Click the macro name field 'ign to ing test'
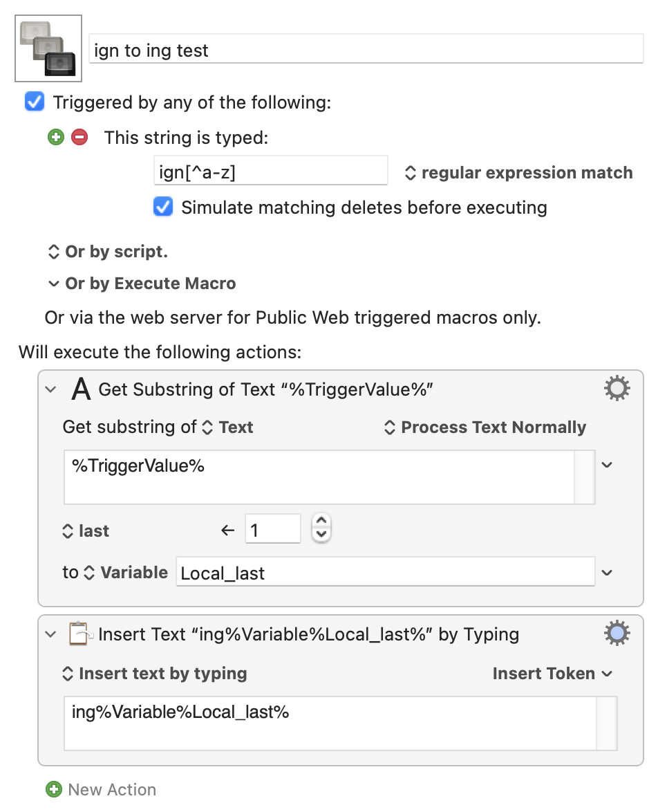658x812 pixels. pos(366,50)
